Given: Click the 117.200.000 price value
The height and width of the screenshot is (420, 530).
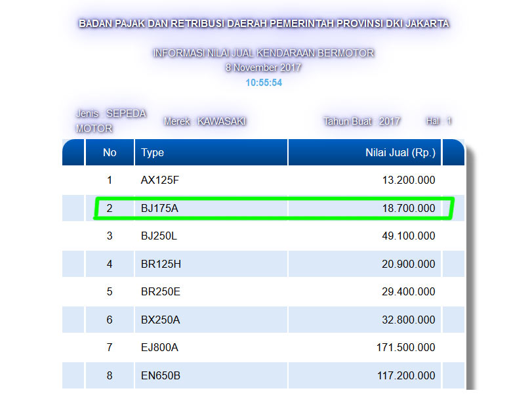Looking at the screenshot, I should point(406,375).
